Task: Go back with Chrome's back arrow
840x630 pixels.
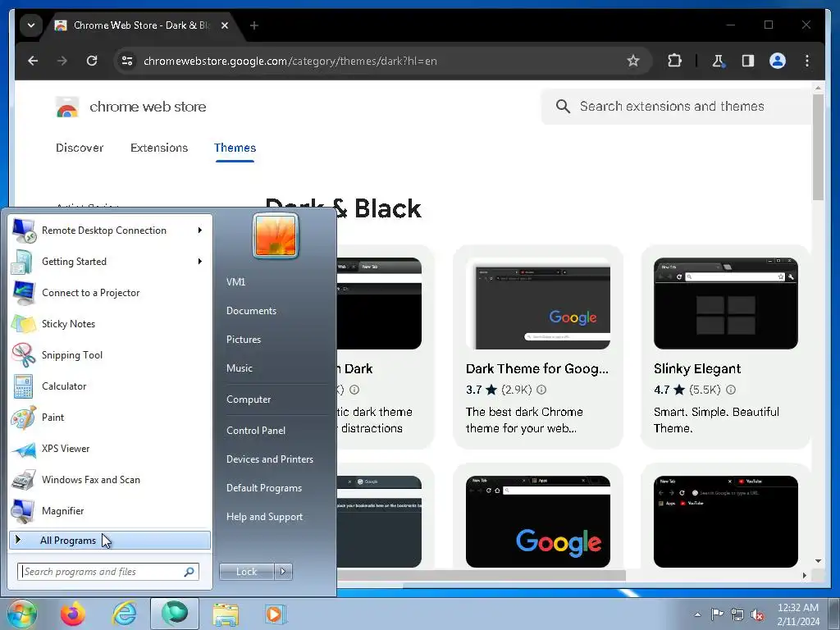Action: coord(33,61)
